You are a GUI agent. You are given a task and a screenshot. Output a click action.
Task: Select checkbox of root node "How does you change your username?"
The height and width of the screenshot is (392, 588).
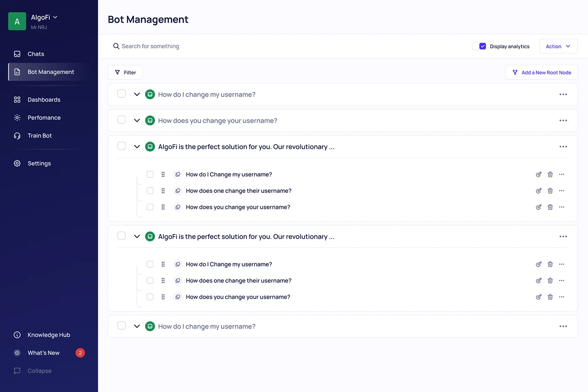(121, 120)
